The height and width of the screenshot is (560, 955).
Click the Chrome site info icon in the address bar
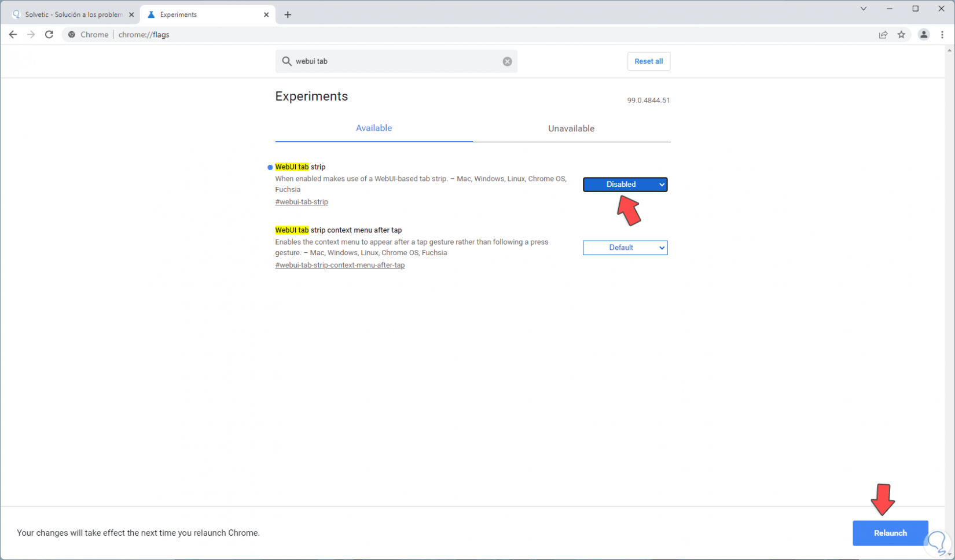[x=72, y=35]
